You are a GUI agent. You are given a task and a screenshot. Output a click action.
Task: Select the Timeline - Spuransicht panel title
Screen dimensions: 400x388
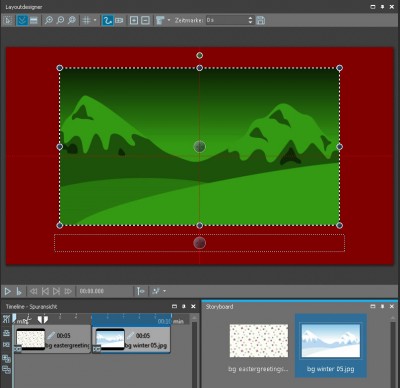pyautogui.click(x=31, y=307)
